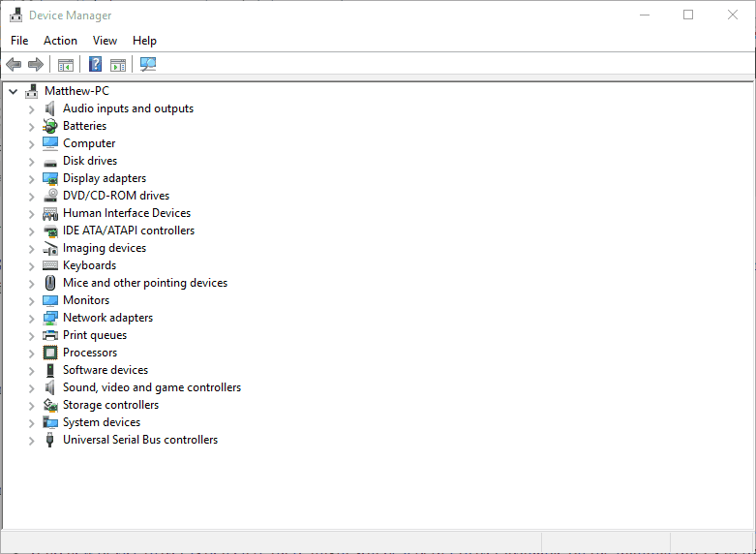
Task: Click the Computer monitor icon
Action: point(50,143)
